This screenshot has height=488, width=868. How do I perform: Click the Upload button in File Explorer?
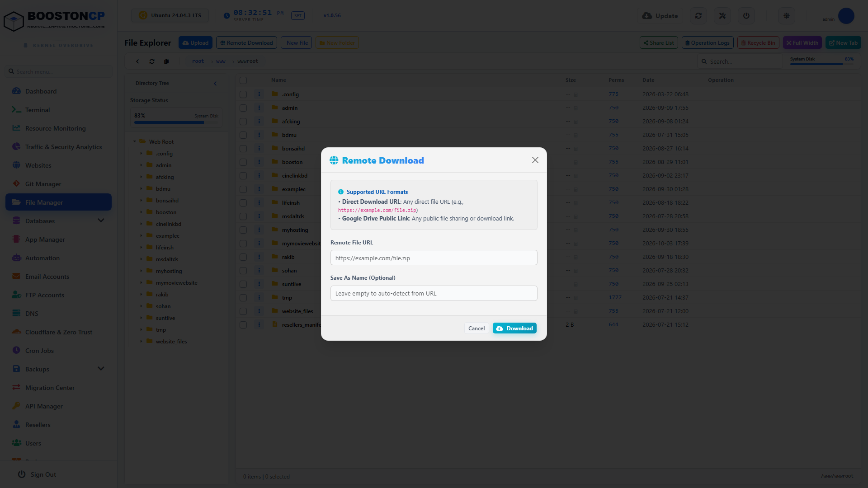(x=196, y=42)
